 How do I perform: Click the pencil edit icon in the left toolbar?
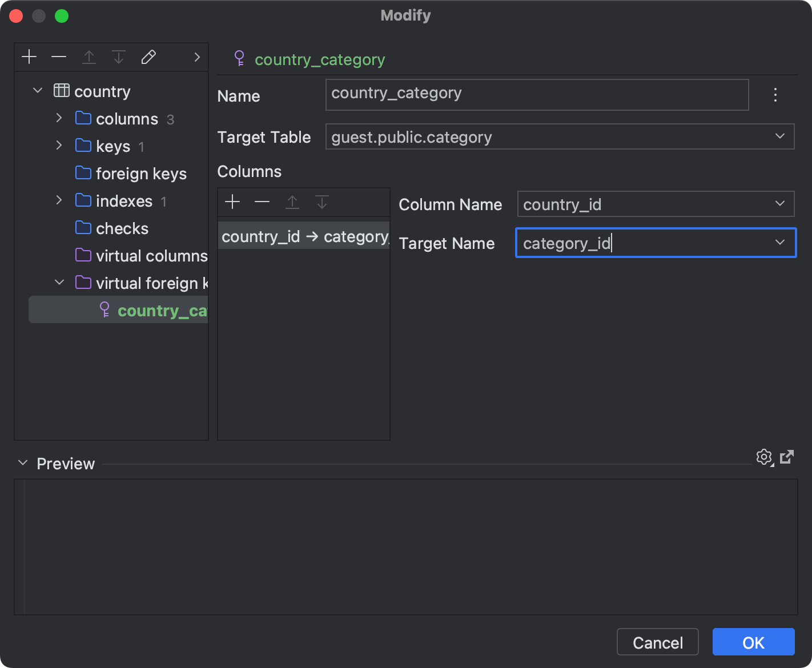[x=148, y=57]
